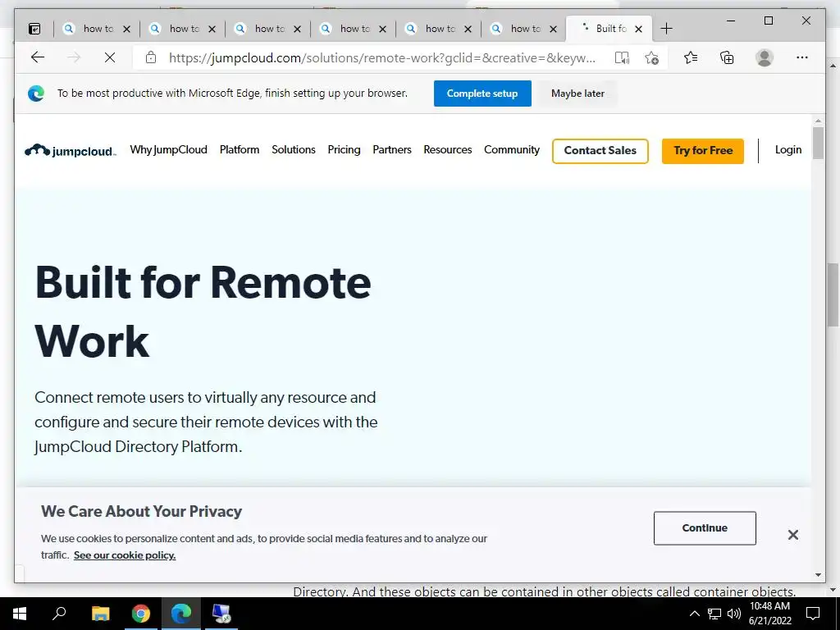
Task: Open a new tab with the plus button
Action: click(666, 29)
